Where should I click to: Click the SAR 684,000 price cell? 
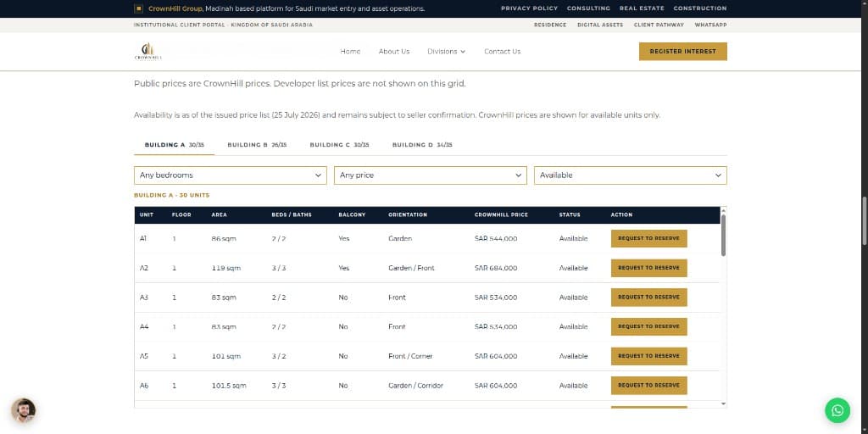tap(496, 268)
